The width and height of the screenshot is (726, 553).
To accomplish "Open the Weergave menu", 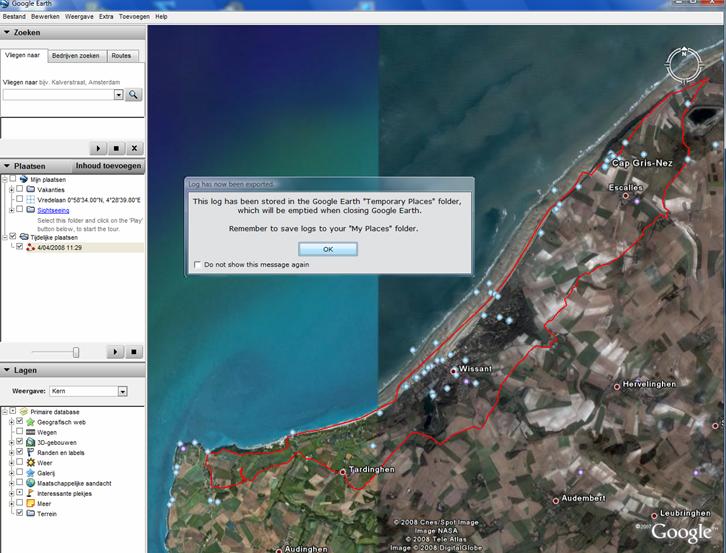I will point(79,17).
